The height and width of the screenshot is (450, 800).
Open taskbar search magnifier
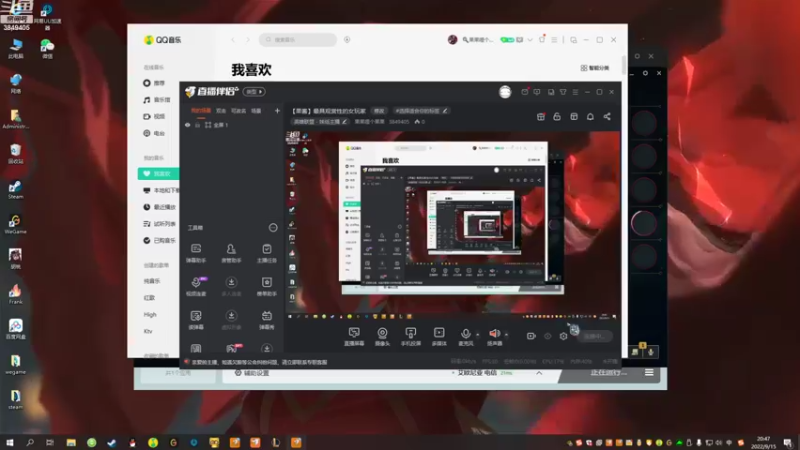point(30,442)
